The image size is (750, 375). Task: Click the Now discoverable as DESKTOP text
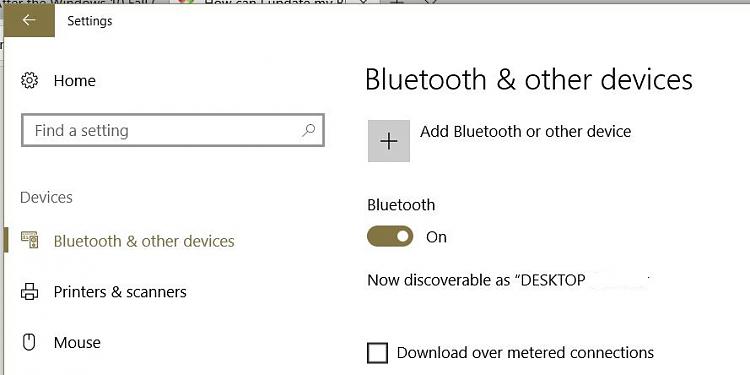[476, 280]
